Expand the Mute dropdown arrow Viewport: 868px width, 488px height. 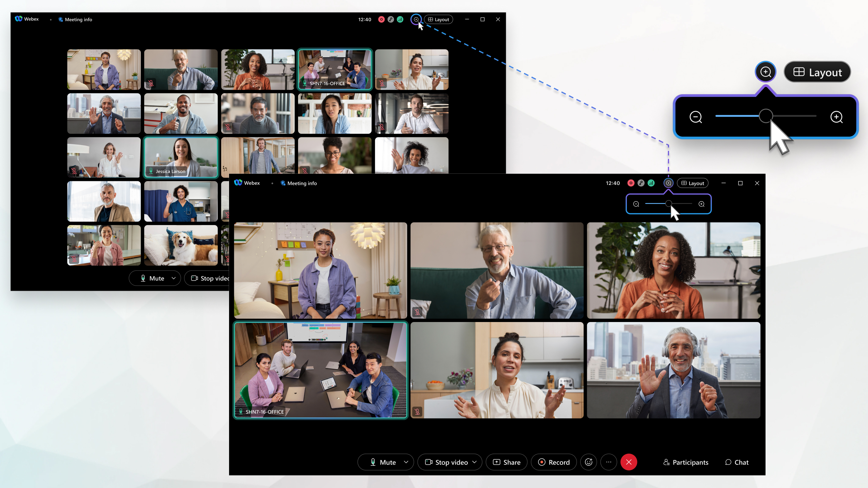point(405,462)
